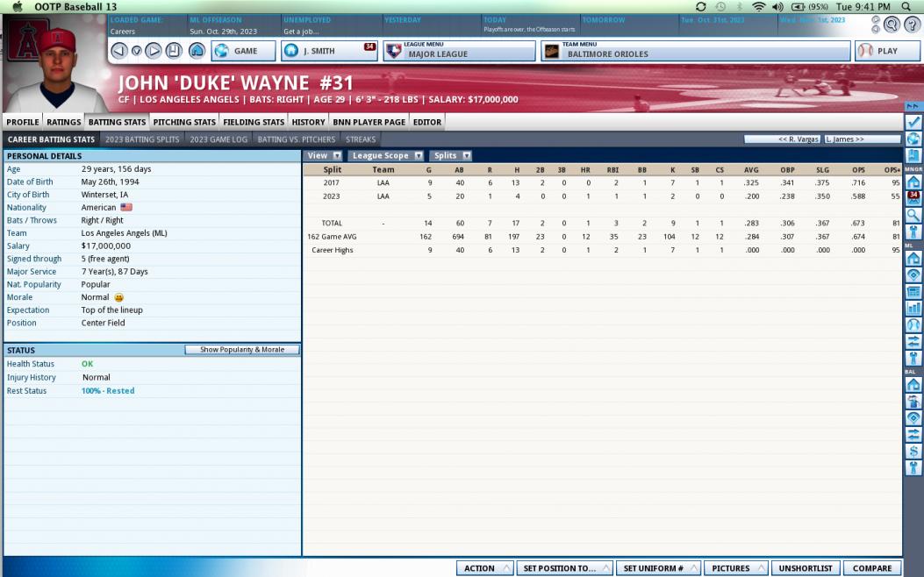Click the checkmark icon in right sidebar
This screenshot has width=924, height=577.
point(913,122)
